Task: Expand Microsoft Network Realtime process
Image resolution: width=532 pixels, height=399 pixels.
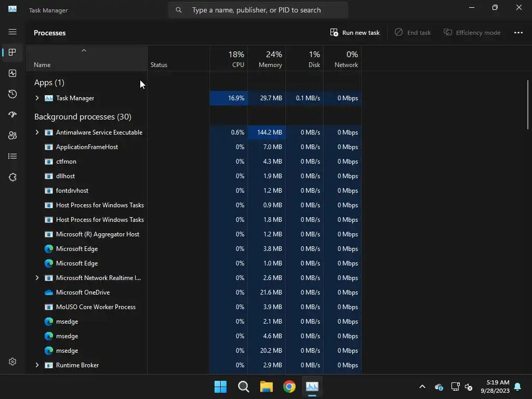Action: (x=37, y=278)
